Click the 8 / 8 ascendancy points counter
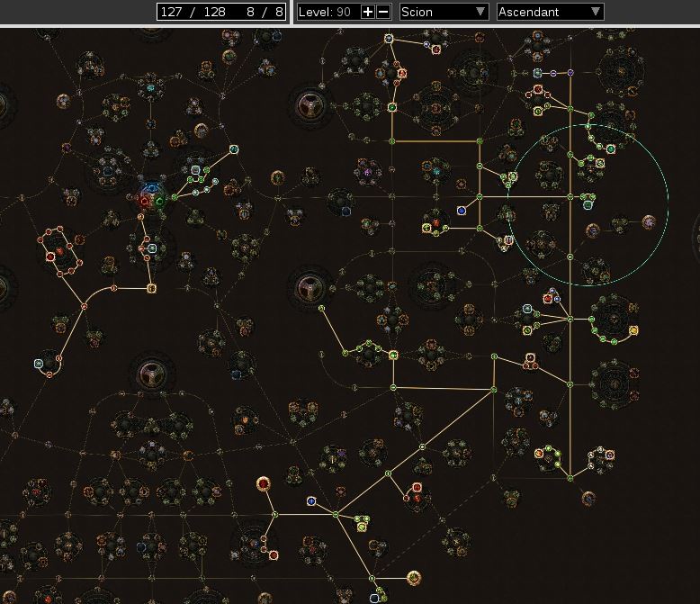The width and height of the screenshot is (700, 604). tap(265, 12)
